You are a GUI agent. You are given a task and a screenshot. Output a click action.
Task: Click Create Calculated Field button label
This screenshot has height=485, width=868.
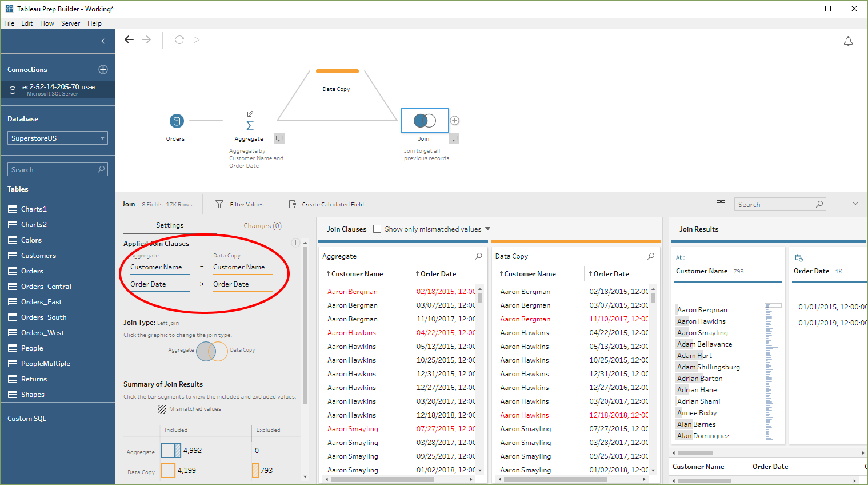[335, 204]
